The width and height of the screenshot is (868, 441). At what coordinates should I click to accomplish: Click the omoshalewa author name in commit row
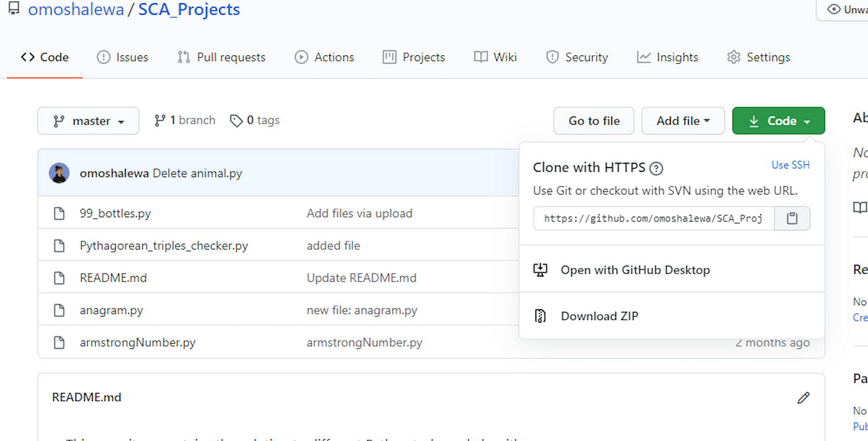pyautogui.click(x=114, y=173)
